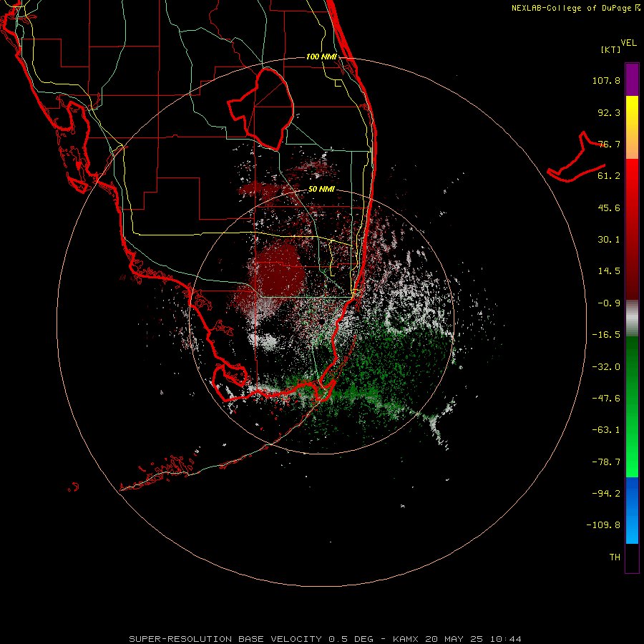The image size is (644, 644).
Task: Click the VEL label above the color scale
Action: (x=628, y=43)
